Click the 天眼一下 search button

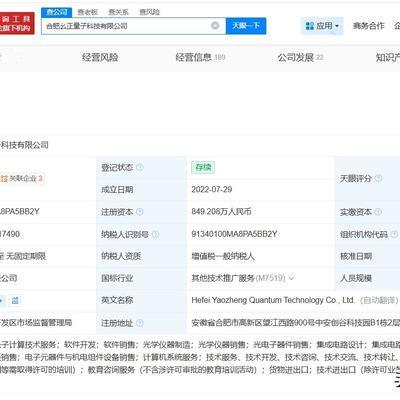click(246, 26)
